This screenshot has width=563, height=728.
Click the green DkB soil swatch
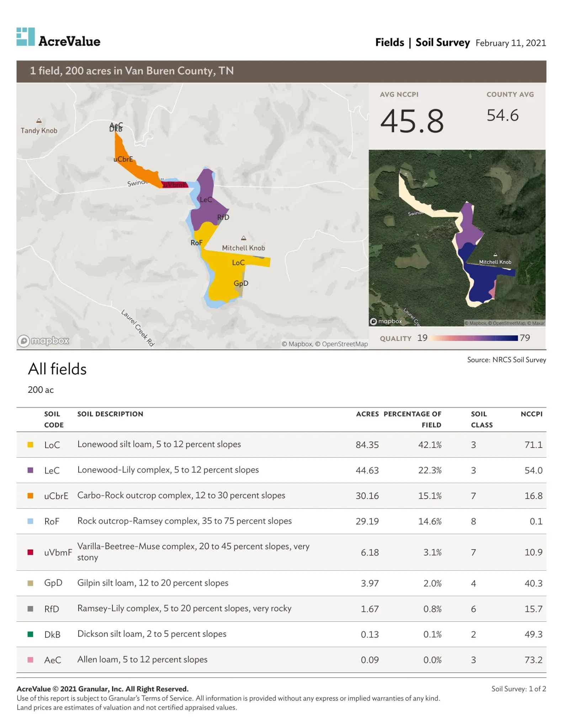click(x=31, y=634)
